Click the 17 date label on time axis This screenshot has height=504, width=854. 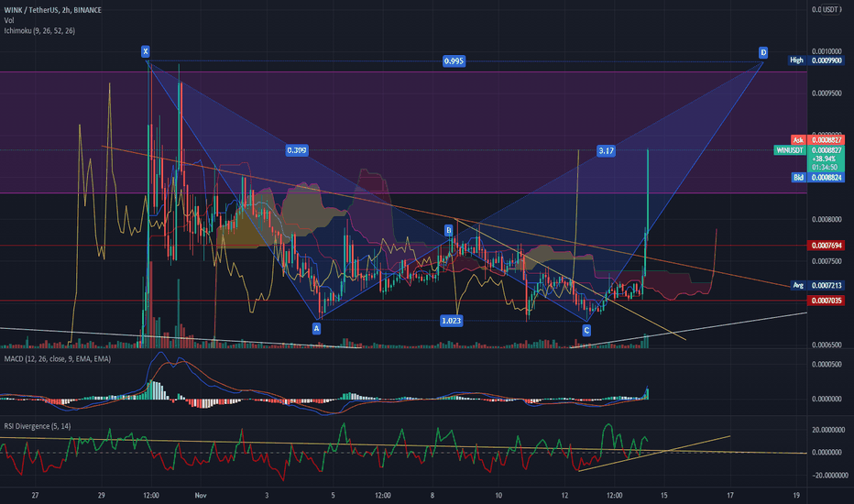(729, 495)
